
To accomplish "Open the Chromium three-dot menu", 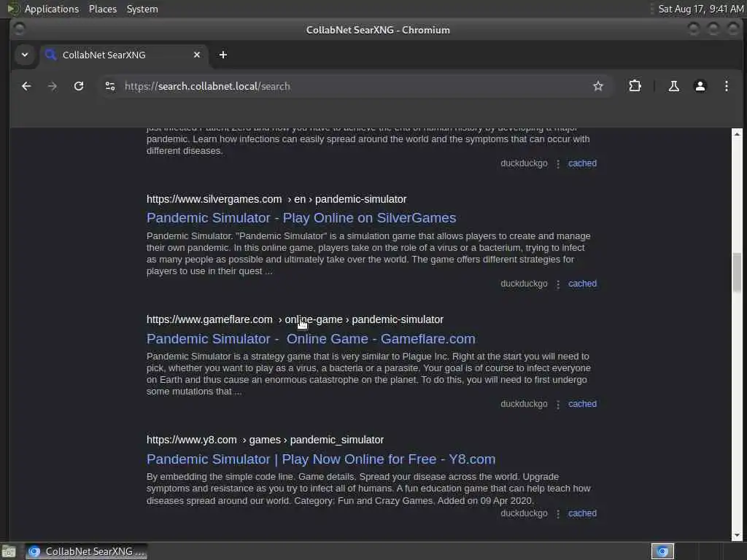I will (726, 86).
